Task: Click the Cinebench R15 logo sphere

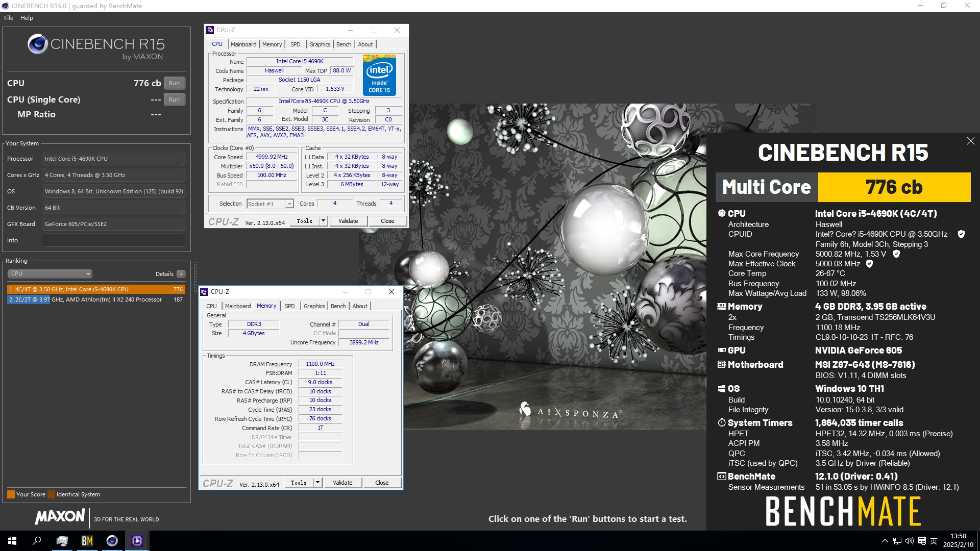Action: coord(38,44)
